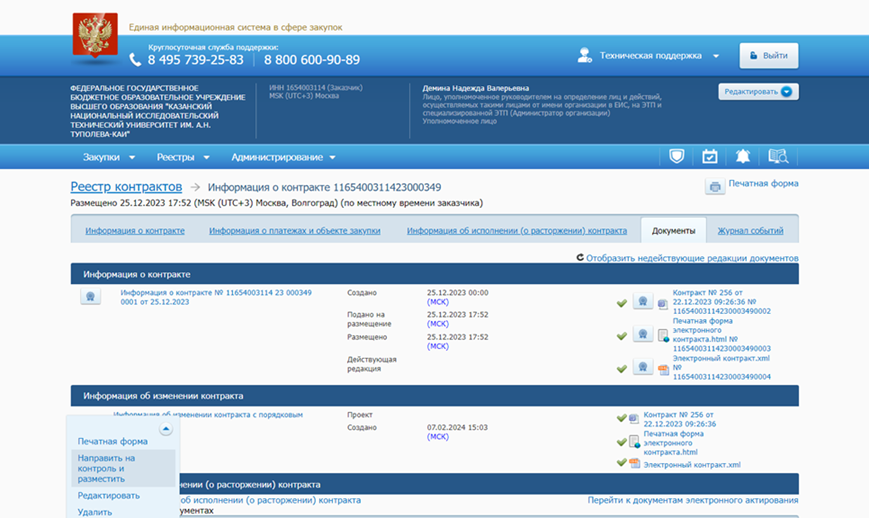Open Электронный контракт.xml in change section

pos(691,464)
